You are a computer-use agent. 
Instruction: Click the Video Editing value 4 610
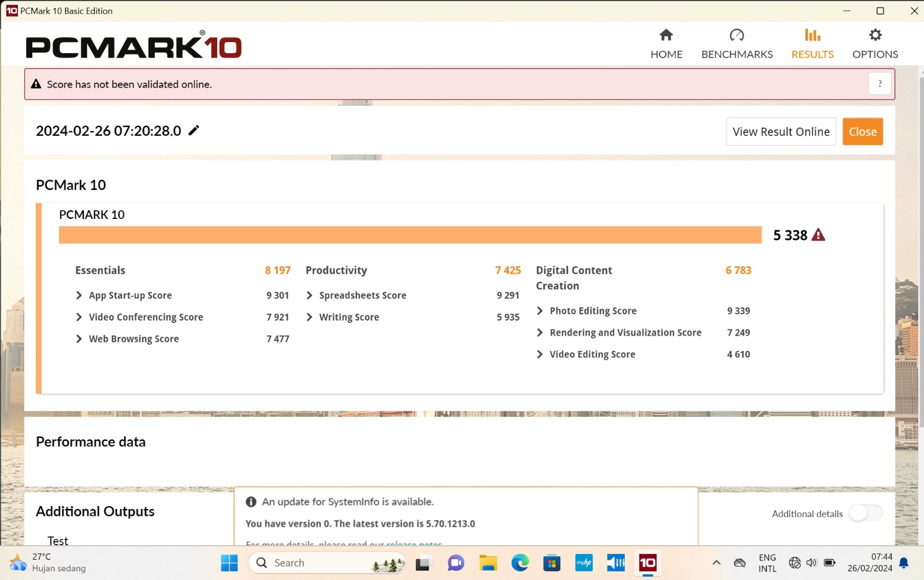coord(739,354)
